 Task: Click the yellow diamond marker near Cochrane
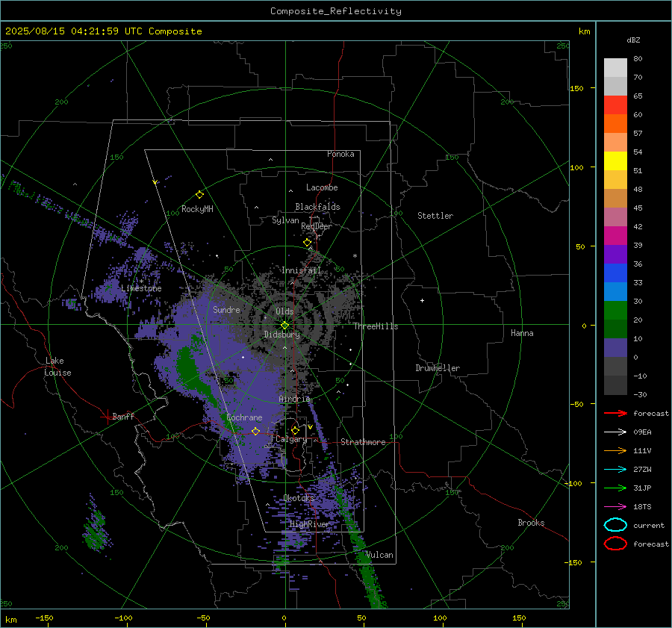[x=256, y=431]
